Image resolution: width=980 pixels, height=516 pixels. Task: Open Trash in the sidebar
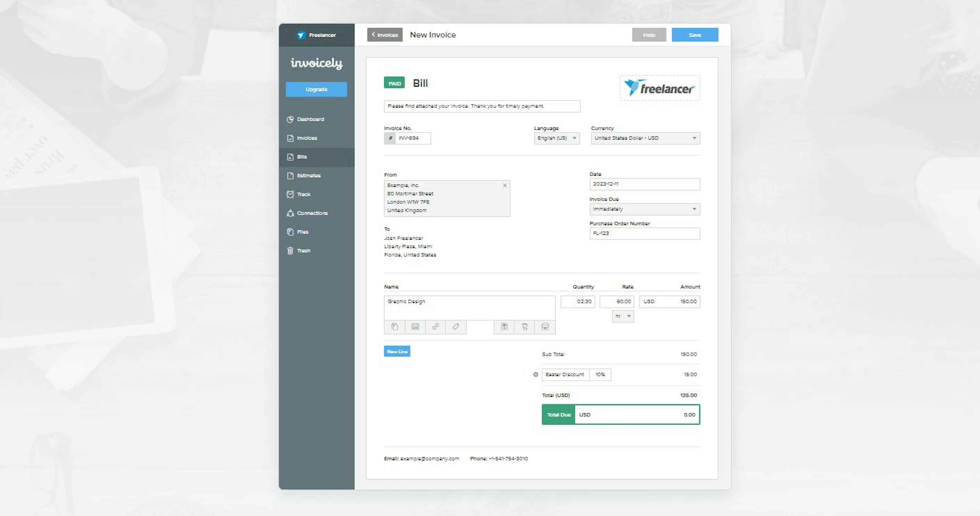316,250
